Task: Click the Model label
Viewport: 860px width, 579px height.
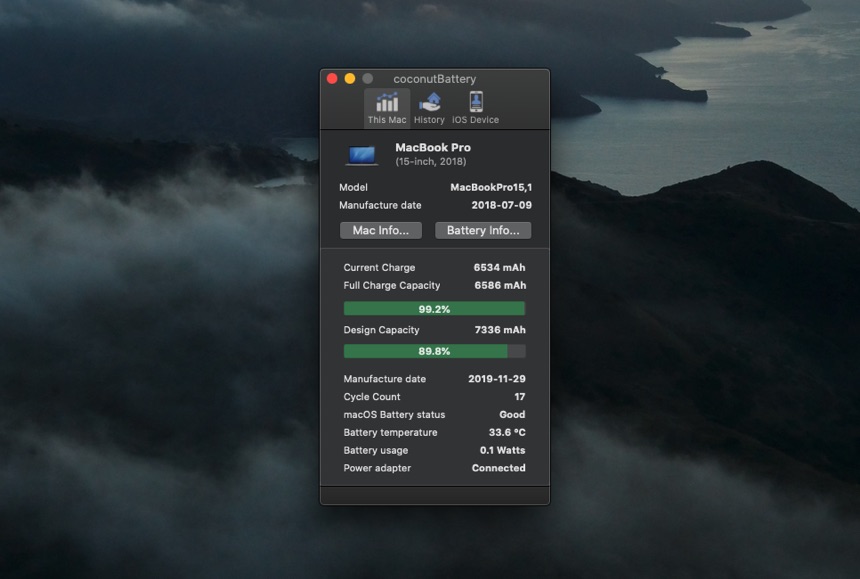Action: [353, 188]
